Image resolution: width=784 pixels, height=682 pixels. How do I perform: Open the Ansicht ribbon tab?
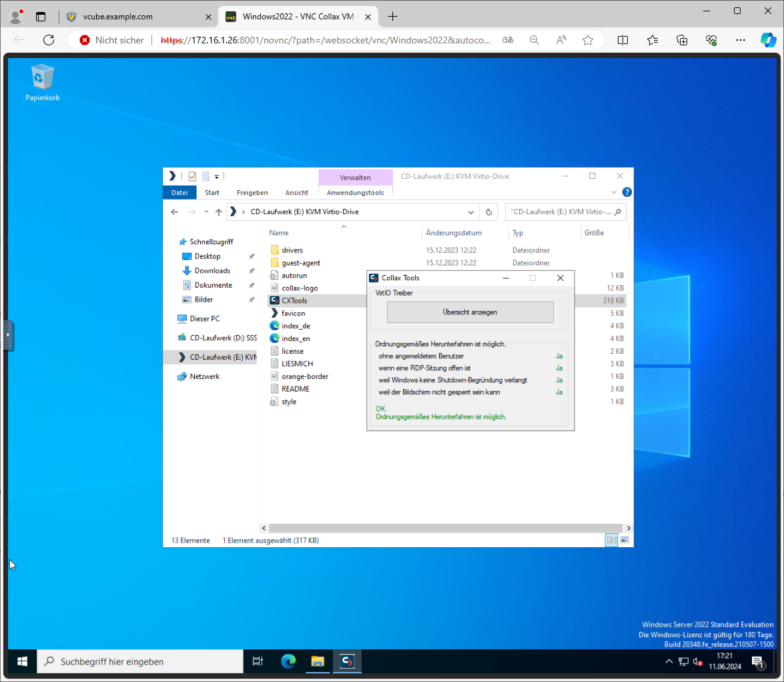(x=296, y=192)
